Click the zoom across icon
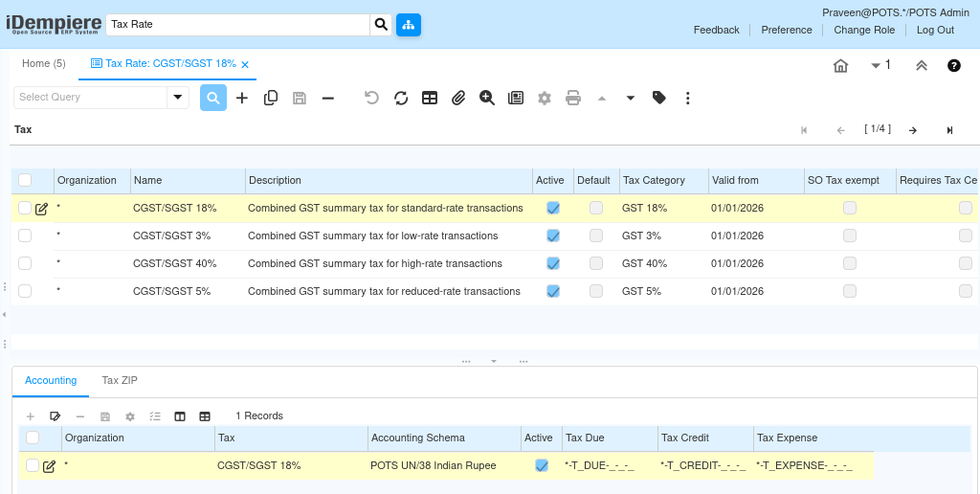This screenshot has width=980, height=494. point(487,98)
